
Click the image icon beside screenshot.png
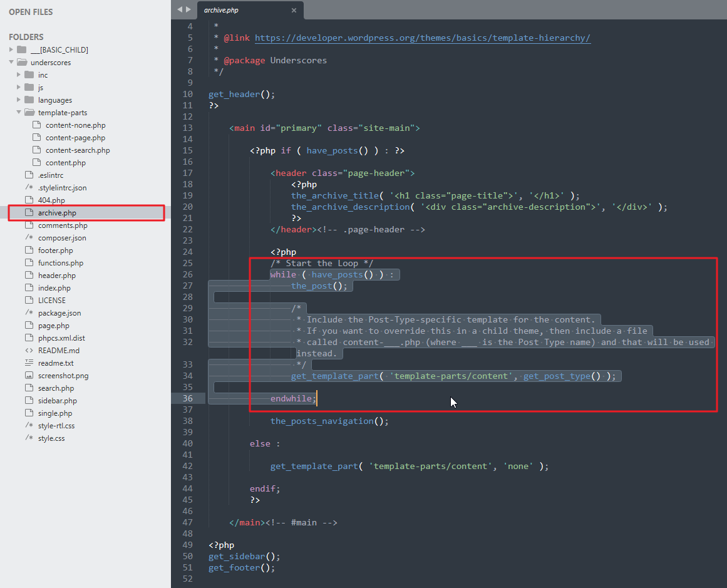click(x=29, y=375)
